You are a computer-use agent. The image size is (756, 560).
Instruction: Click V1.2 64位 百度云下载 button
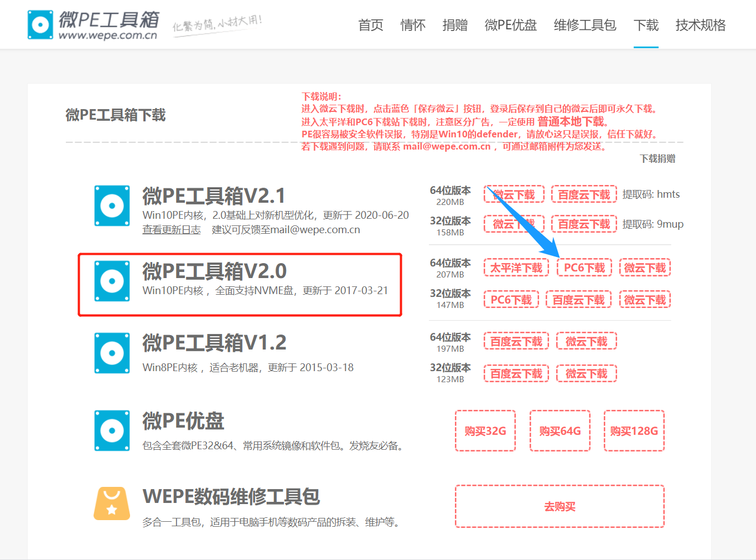tap(516, 342)
